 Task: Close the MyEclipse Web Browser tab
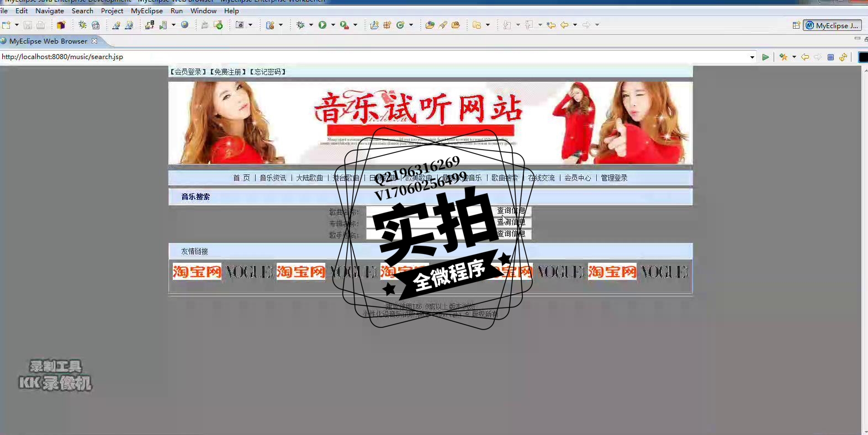click(94, 41)
